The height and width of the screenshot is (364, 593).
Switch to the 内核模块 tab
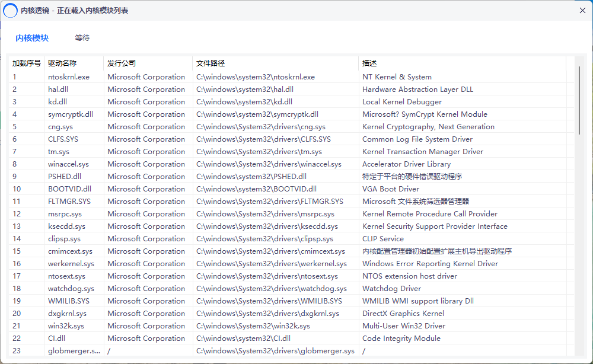[x=31, y=37]
